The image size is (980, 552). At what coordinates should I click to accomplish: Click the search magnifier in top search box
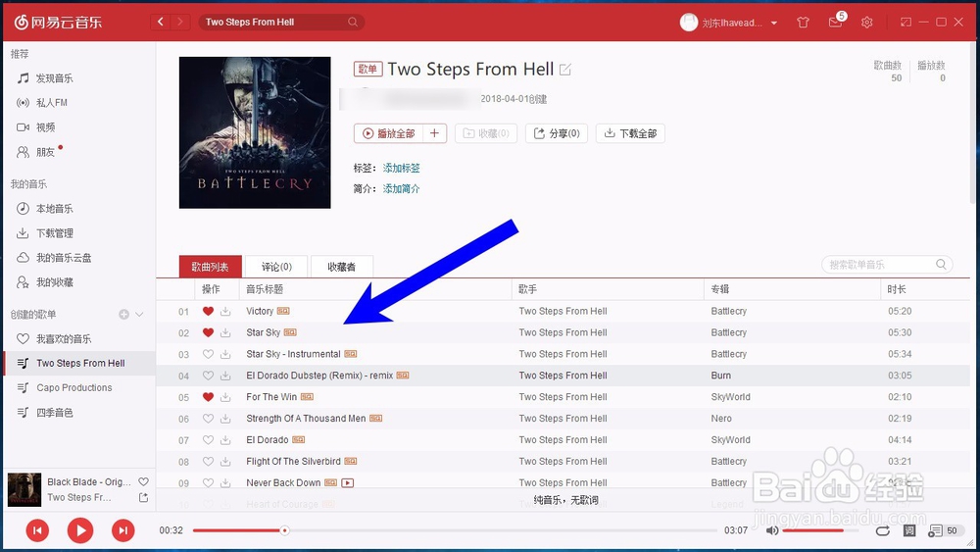point(353,22)
